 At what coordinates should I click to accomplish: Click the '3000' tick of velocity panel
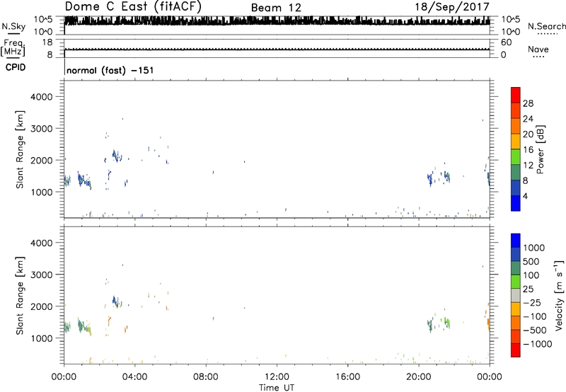click(x=42, y=275)
